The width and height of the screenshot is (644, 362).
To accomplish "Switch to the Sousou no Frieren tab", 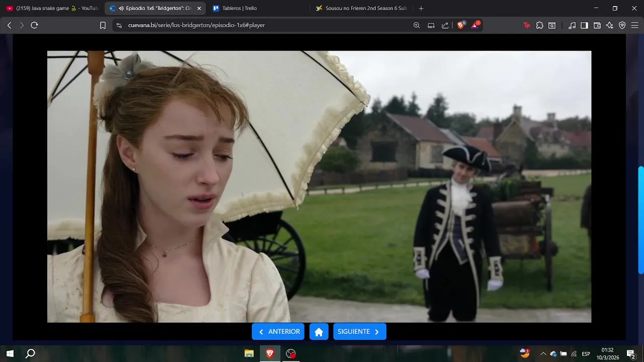I will [x=362, y=8].
